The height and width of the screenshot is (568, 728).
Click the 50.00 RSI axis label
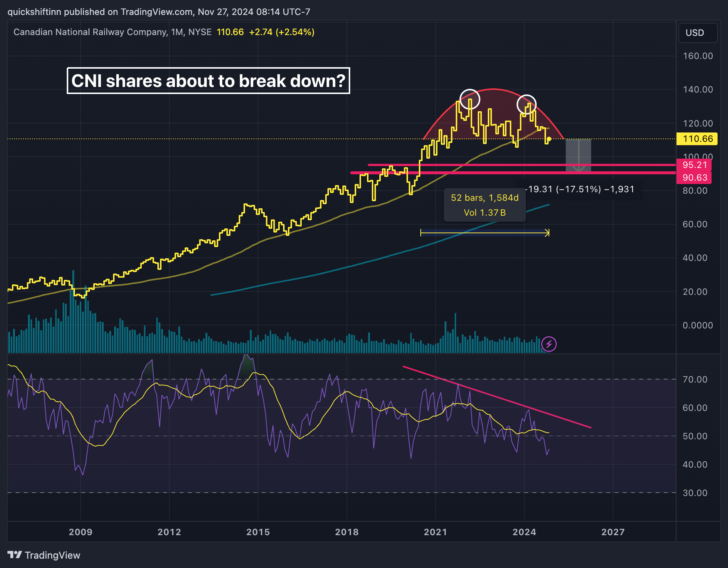(x=695, y=436)
